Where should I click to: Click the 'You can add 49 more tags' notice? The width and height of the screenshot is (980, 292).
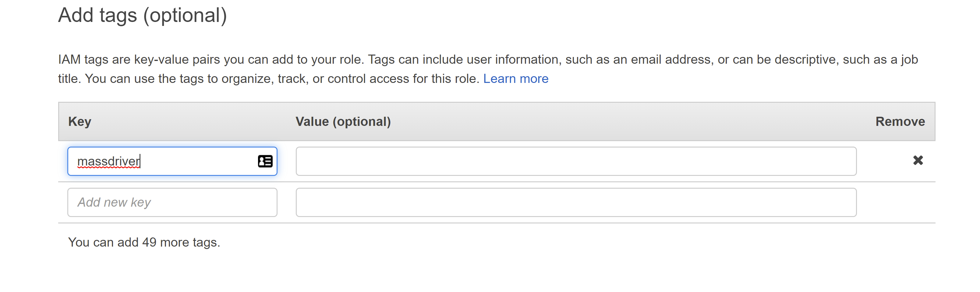pos(144,242)
